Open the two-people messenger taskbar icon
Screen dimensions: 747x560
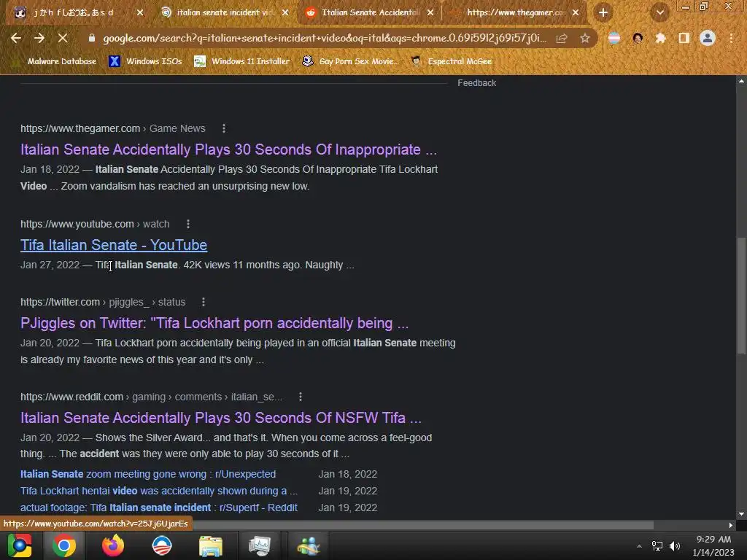click(x=309, y=545)
